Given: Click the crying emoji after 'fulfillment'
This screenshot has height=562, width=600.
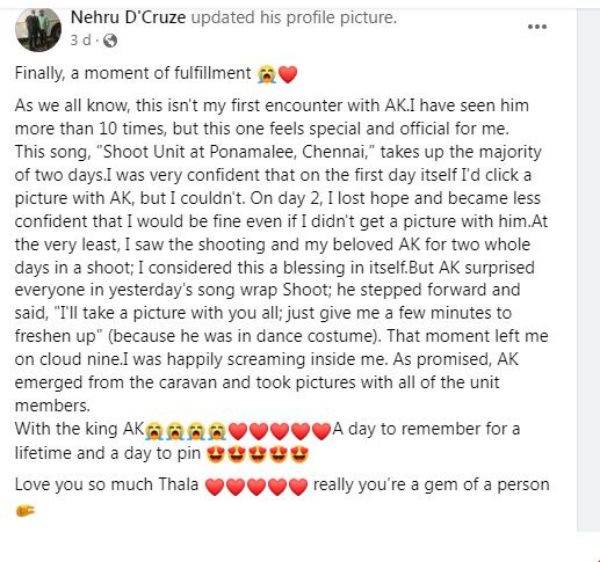Looking at the screenshot, I should (265, 74).
